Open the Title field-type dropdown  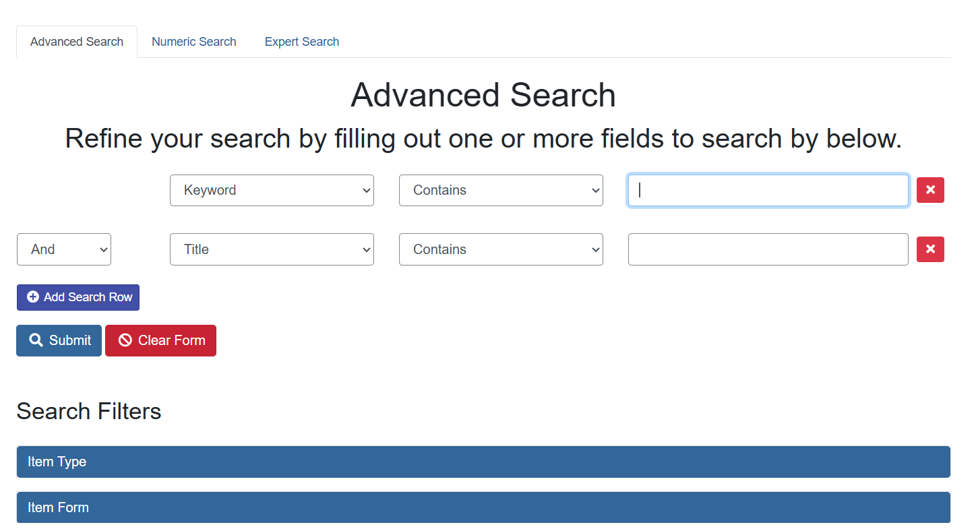pos(272,249)
